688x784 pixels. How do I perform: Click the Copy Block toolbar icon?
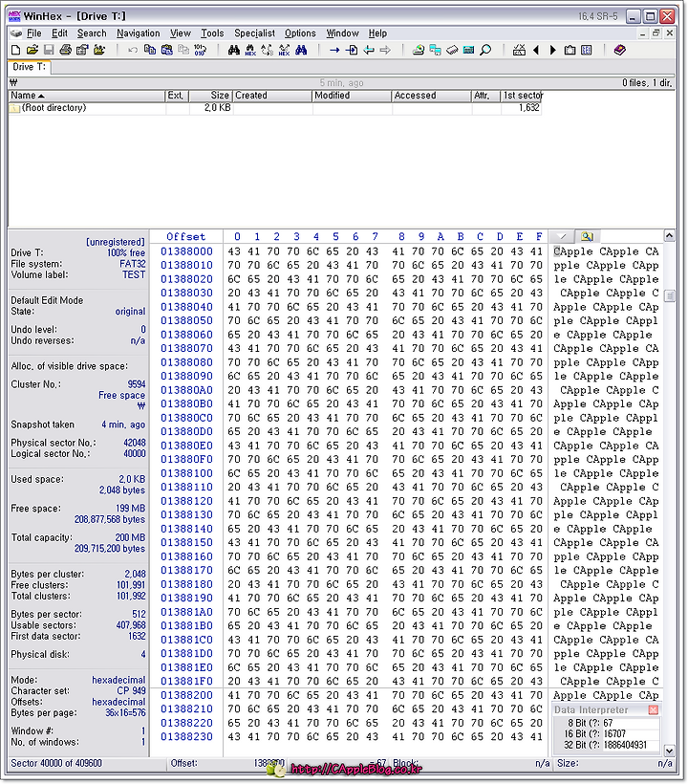point(149,50)
